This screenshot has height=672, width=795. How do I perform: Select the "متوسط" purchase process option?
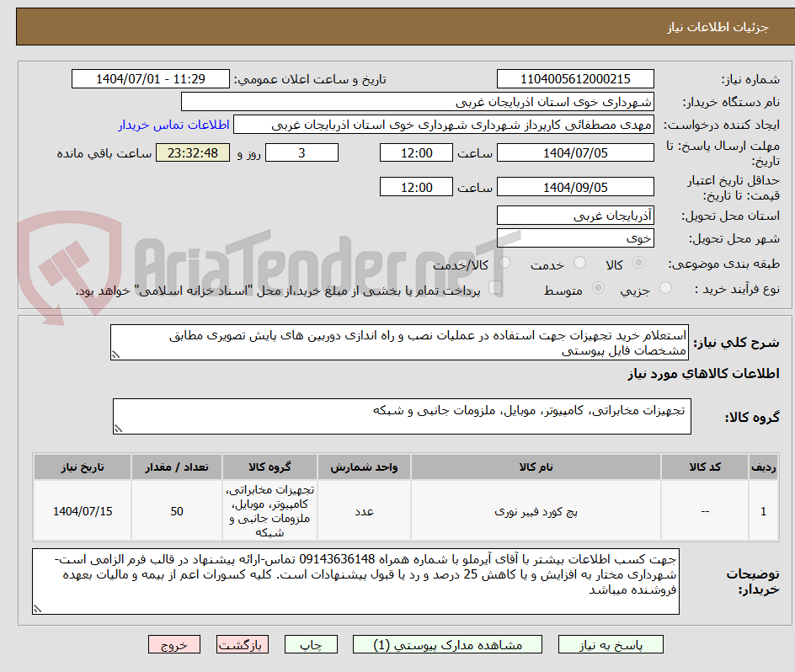[600, 288]
